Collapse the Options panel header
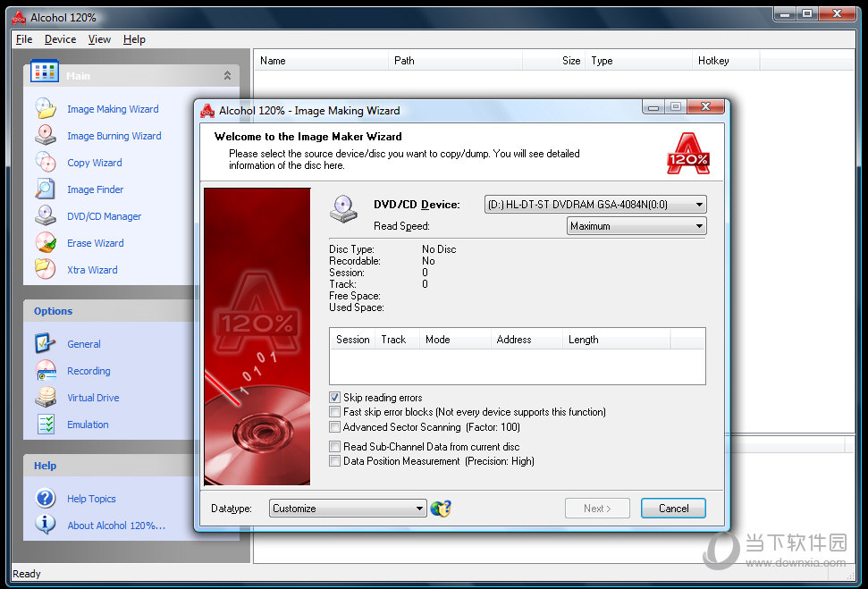Viewport: 868px width, 589px height. [x=108, y=311]
